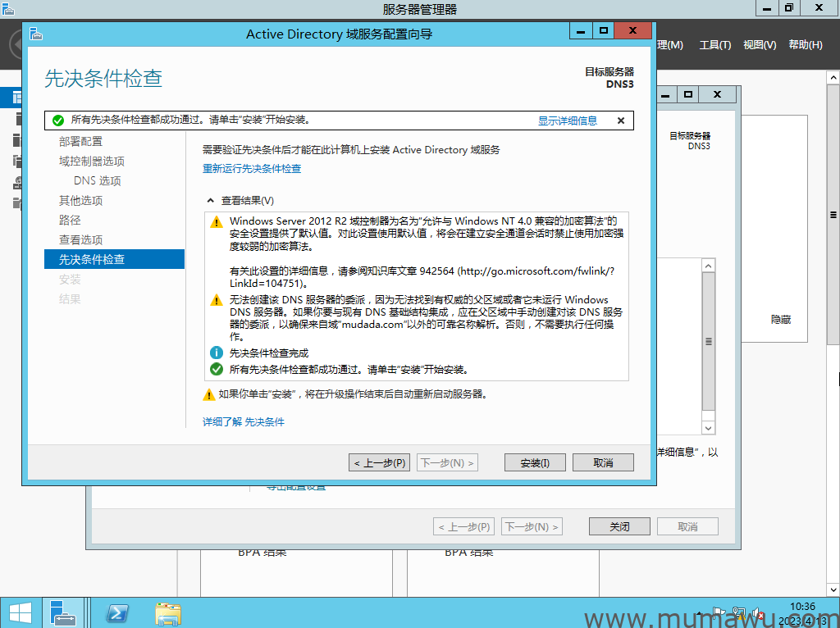Click the muted speaker tray icon
The height and width of the screenshot is (628, 840).
tap(757, 612)
